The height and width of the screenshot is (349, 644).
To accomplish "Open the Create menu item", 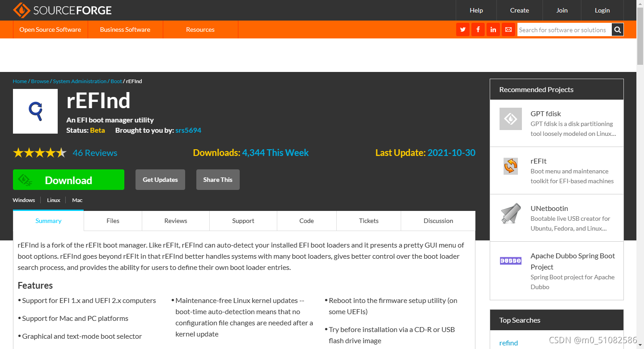I will click(520, 10).
